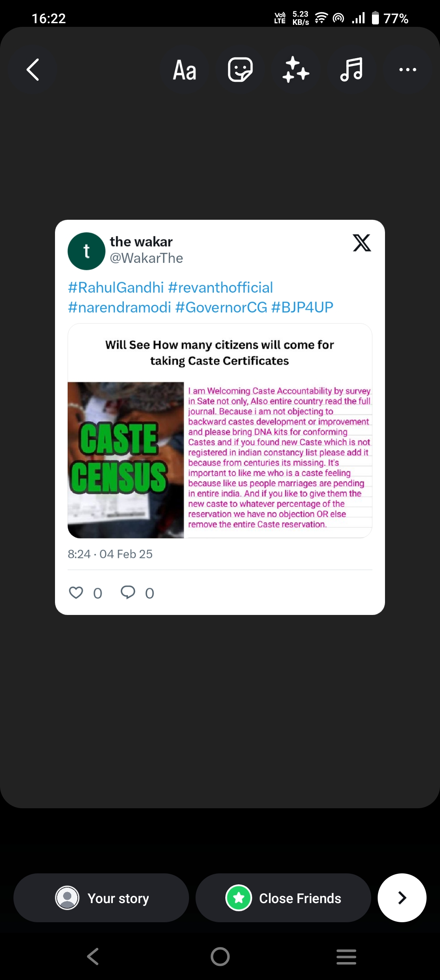Viewport: 440px width, 980px height.
Task: Open the sparkle effects tool
Action: [296, 70]
